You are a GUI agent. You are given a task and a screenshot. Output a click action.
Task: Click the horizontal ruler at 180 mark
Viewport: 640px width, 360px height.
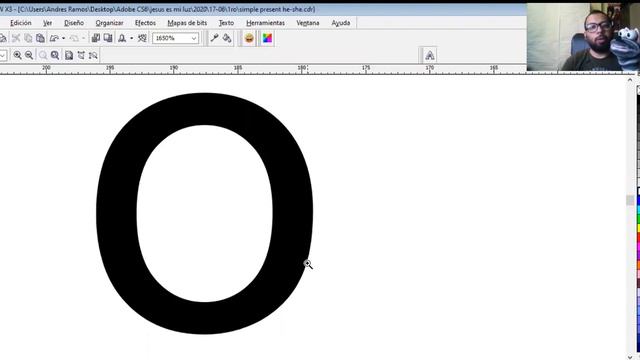point(302,68)
